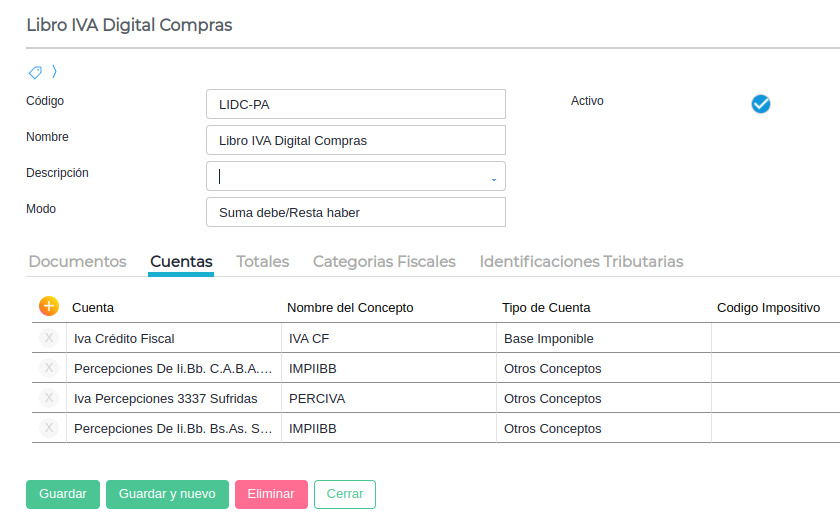Delete the Percepciones C.A.B.A. row
Image resolution: width=840 pixels, height=527 pixels.
click(x=49, y=368)
